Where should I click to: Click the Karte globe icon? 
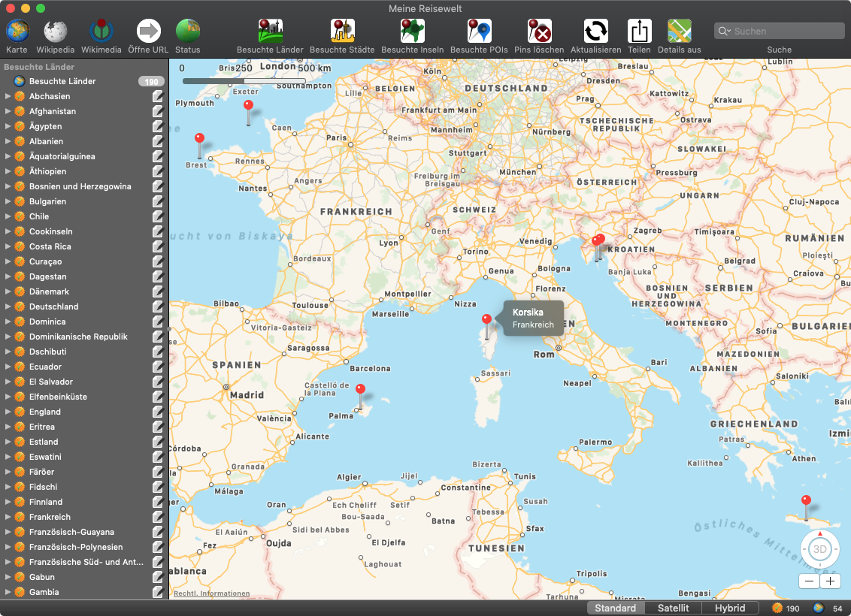tap(18, 32)
